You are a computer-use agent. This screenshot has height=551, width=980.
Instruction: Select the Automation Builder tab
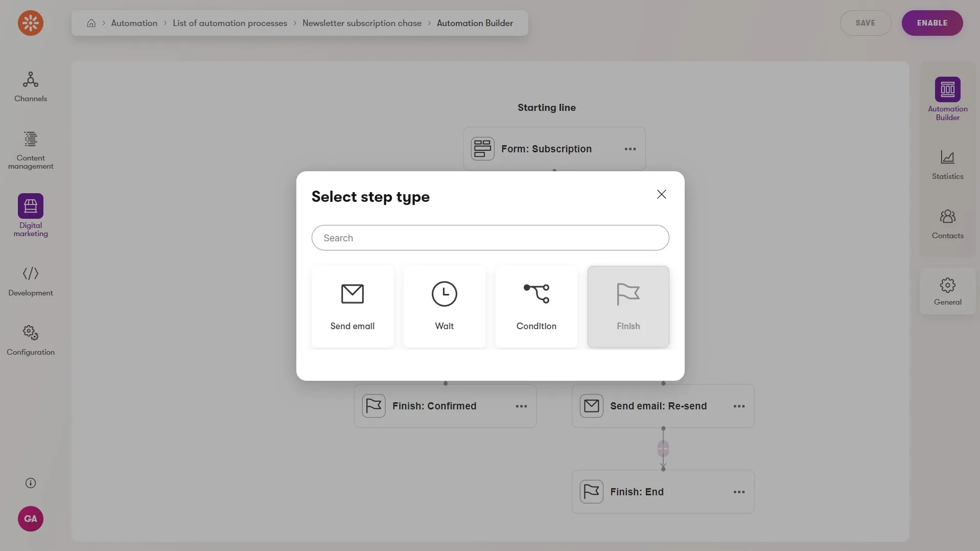(947, 99)
